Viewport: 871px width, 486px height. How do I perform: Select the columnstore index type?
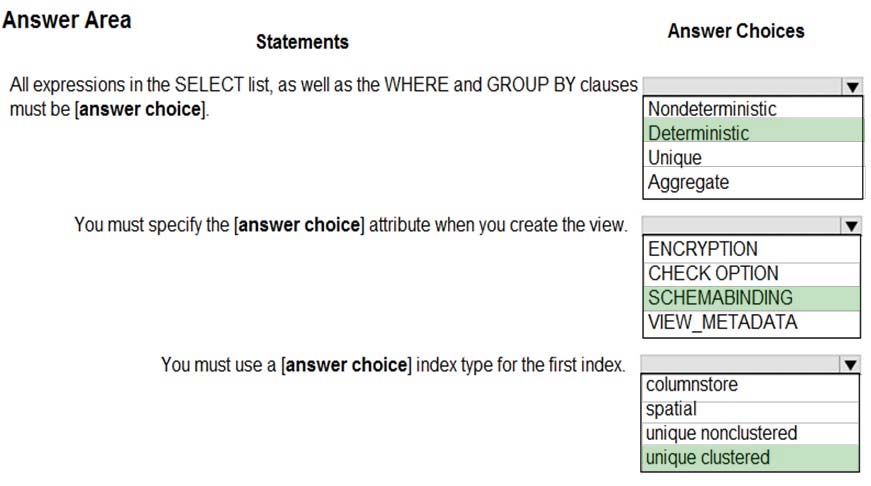[x=750, y=384]
